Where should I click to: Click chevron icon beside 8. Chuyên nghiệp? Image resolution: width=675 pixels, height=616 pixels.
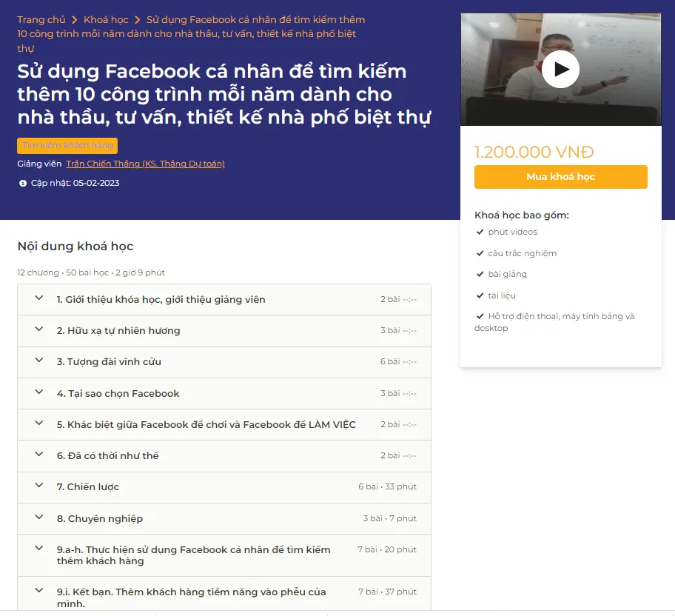[39, 518]
